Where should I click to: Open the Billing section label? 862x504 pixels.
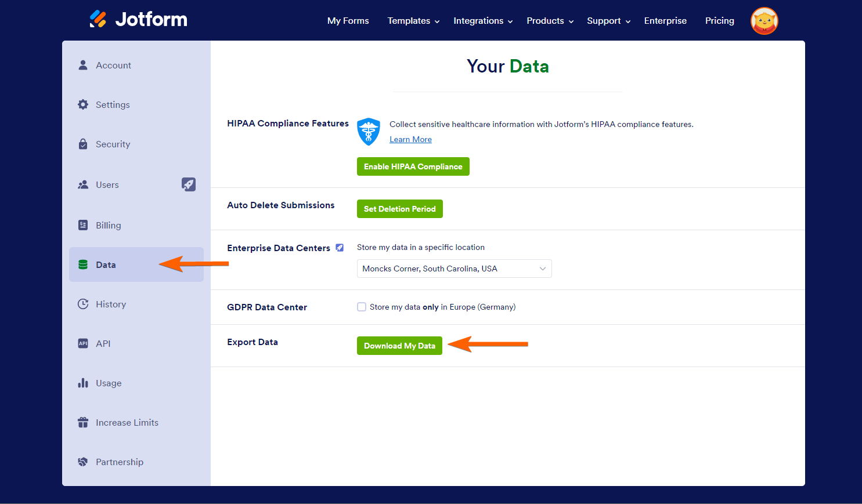(x=109, y=226)
